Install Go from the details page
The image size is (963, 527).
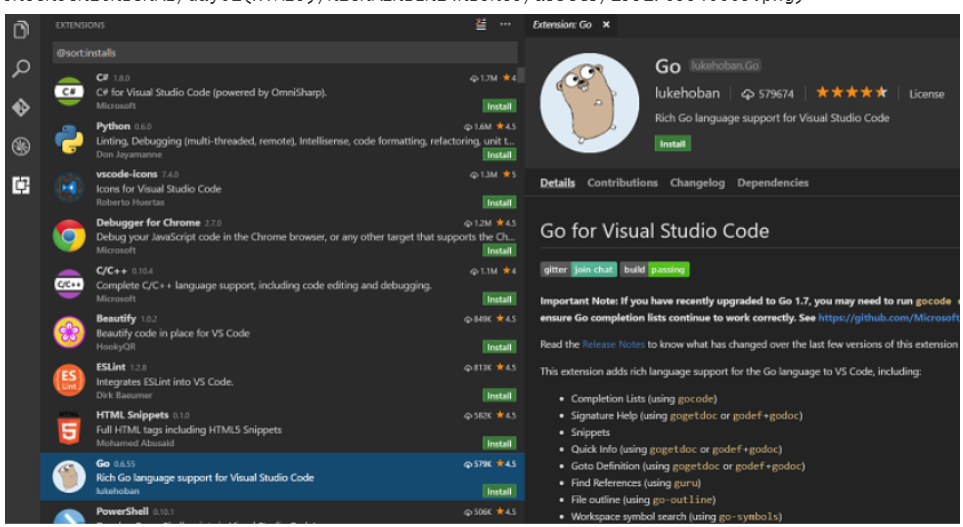tap(673, 144)
